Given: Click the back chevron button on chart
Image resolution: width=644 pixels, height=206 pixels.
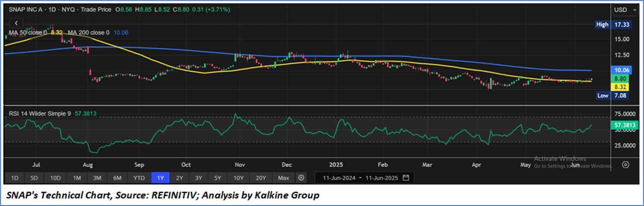Looking at the screenshot, I should [16, 23].
